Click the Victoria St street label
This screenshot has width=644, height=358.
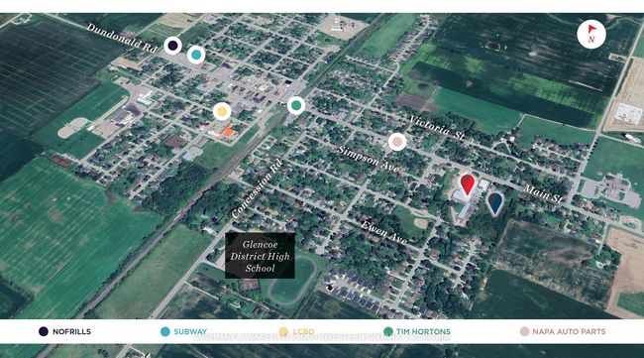437,127
